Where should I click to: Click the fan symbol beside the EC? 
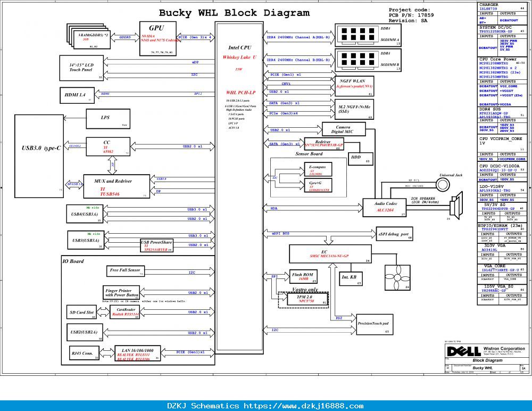[x=397, y=277]
